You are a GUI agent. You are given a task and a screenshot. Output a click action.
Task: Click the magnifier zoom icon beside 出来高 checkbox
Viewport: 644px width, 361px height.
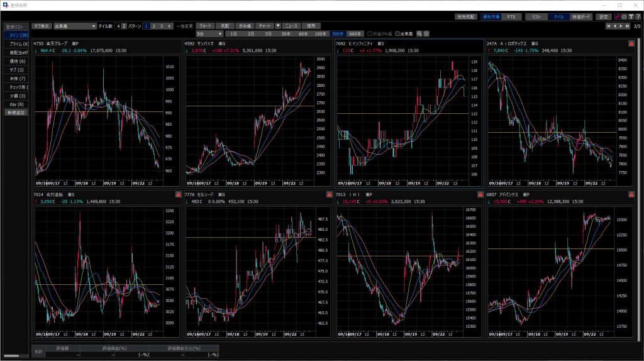click(x=419, y=33)
